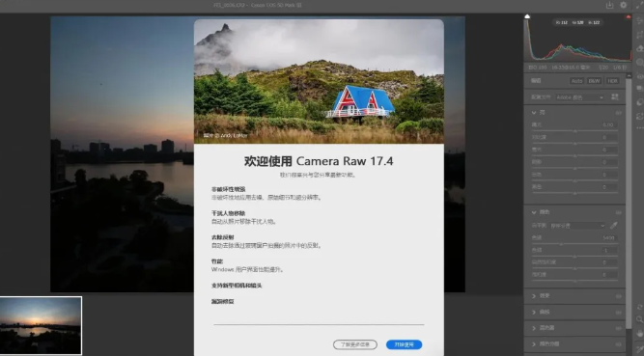This screenshot has width=644, height=356.
Task: Select the Zoom magnifier tool
Action: pos(639,319)
